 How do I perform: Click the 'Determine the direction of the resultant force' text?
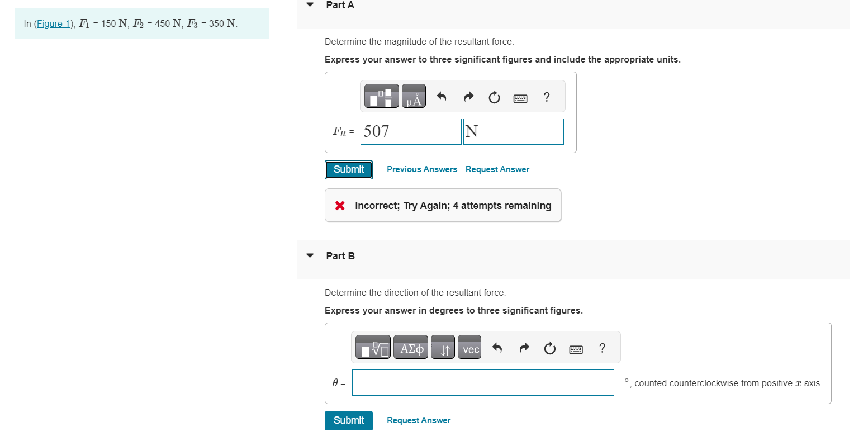tap(415, 293)
